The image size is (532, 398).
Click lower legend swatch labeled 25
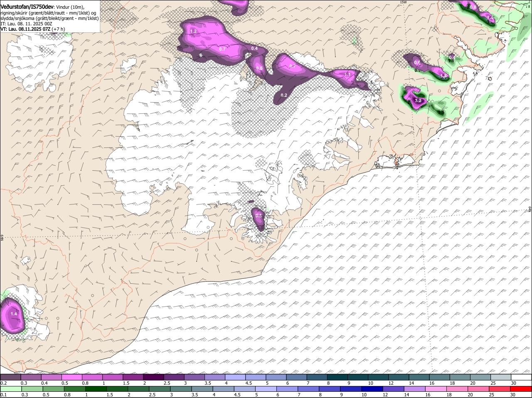500,389
